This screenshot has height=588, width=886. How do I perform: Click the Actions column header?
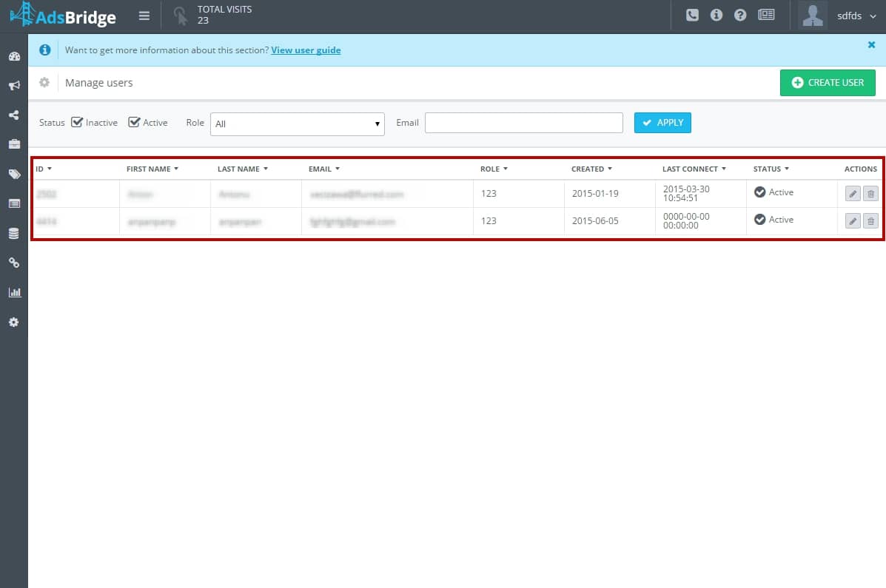(861, 169)
